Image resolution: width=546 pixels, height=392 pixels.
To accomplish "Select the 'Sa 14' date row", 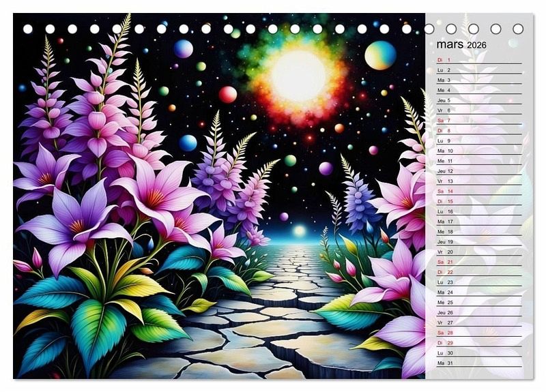I will (x=480, y=191).
